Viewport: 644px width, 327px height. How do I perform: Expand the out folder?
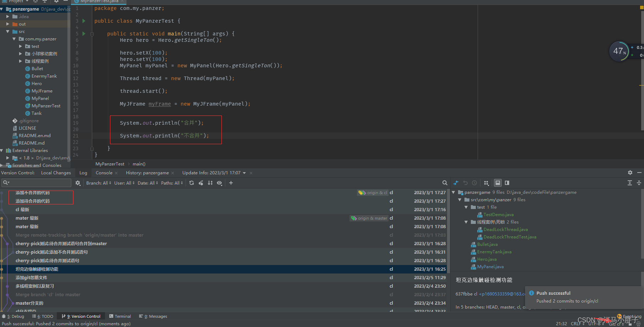pyautogui.click(x=8, y=24)
